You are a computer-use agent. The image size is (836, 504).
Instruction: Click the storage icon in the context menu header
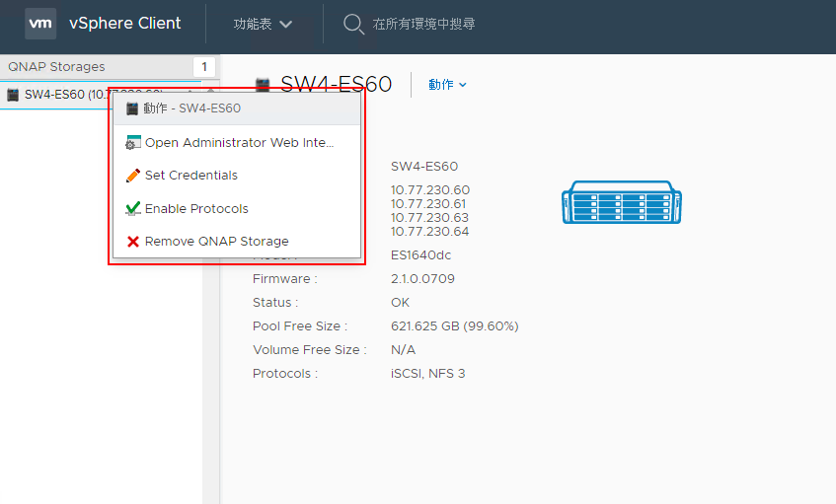tap(132, 108)
